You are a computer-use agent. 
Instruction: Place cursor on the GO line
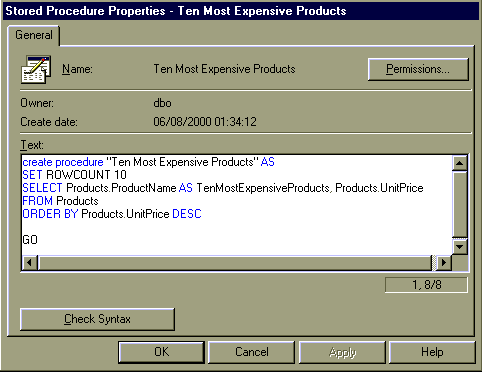(x=30, y=240)
